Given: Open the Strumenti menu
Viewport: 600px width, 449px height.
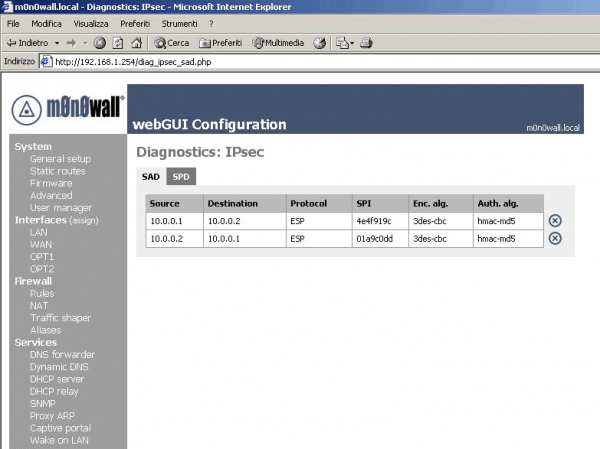Looking at the screenshot, I should 180,23.
